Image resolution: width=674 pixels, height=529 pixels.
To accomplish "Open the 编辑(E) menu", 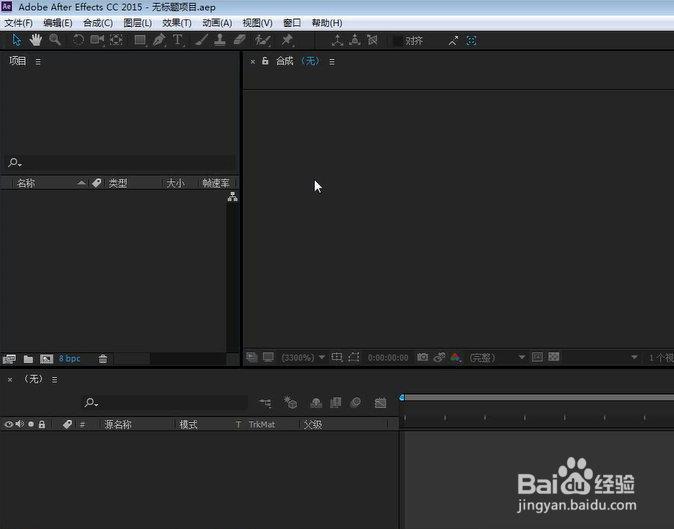I will coord(58,23).
